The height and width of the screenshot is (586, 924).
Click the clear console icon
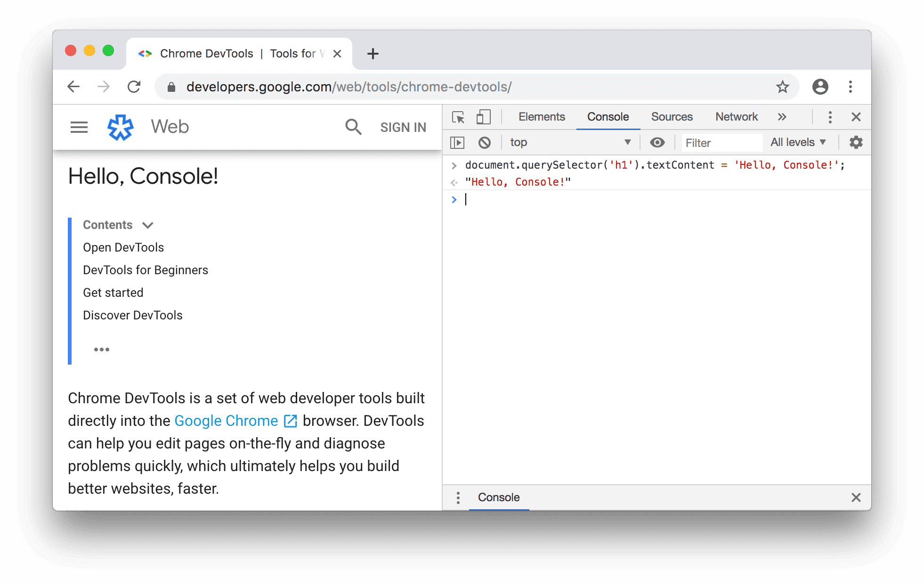coord(485,142)
